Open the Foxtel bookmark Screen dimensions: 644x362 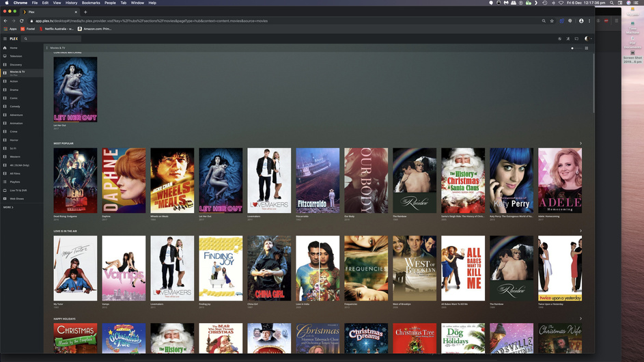[x=28, y=29]
